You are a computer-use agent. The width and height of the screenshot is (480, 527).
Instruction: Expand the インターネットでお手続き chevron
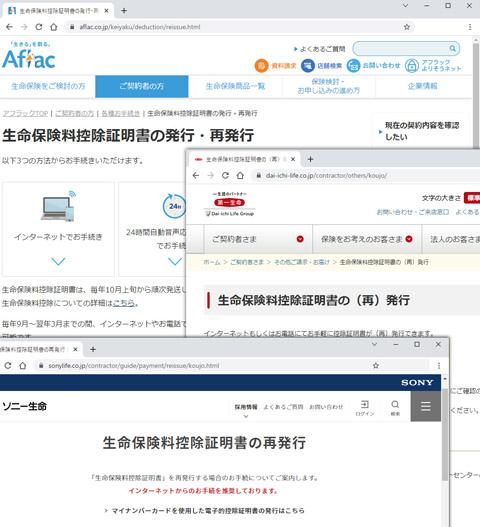tap(58, 261)
